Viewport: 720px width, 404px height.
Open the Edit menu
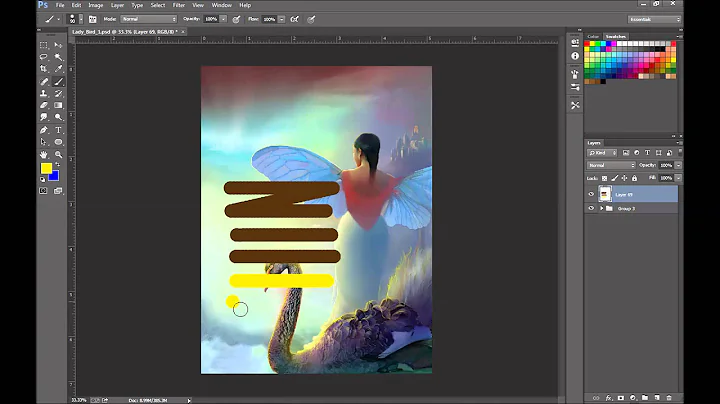pyautogui.click(x=76, y=5)
